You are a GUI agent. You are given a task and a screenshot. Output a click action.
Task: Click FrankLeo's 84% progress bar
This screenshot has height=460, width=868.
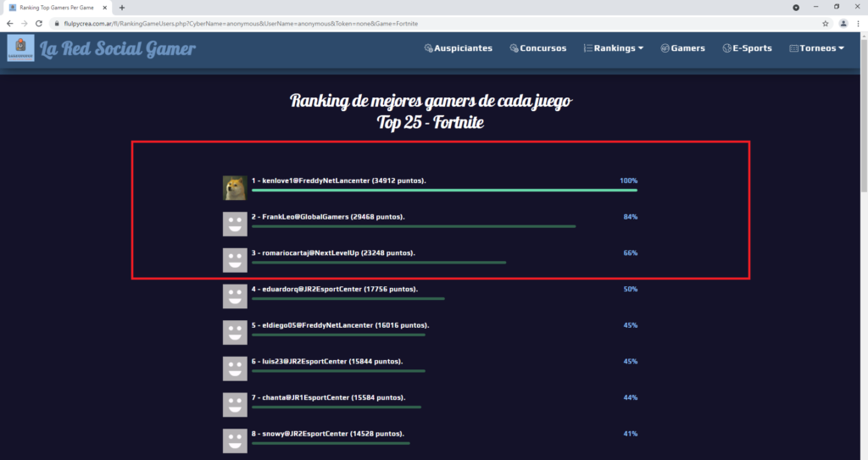point(414,226)
